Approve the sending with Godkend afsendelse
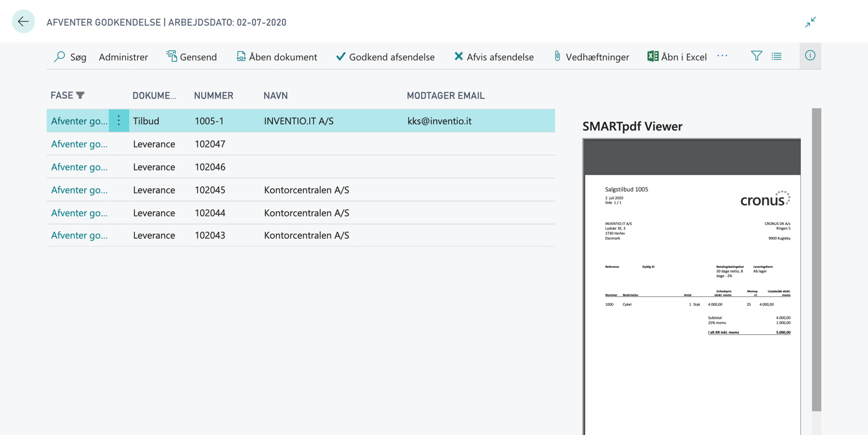Viewport: 868px width, 435px height. 385,57
